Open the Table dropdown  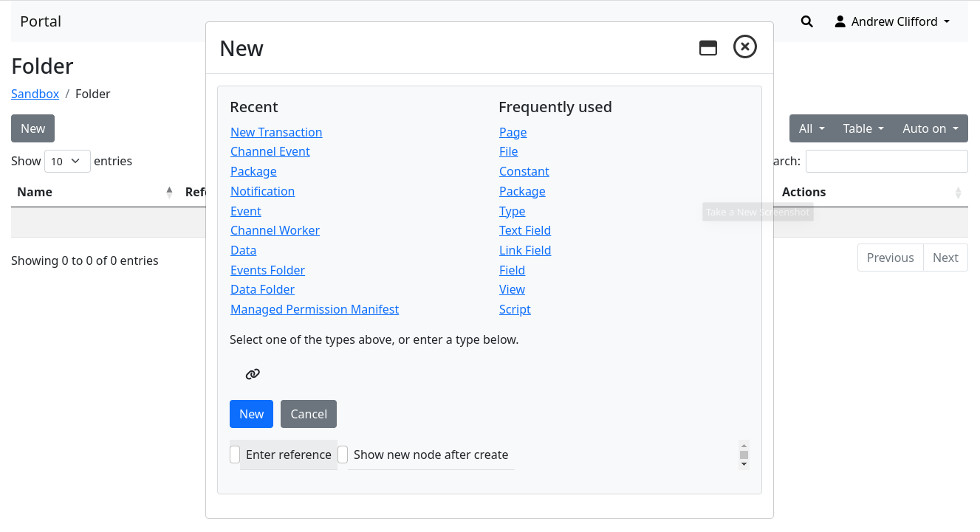coord(863,128)
